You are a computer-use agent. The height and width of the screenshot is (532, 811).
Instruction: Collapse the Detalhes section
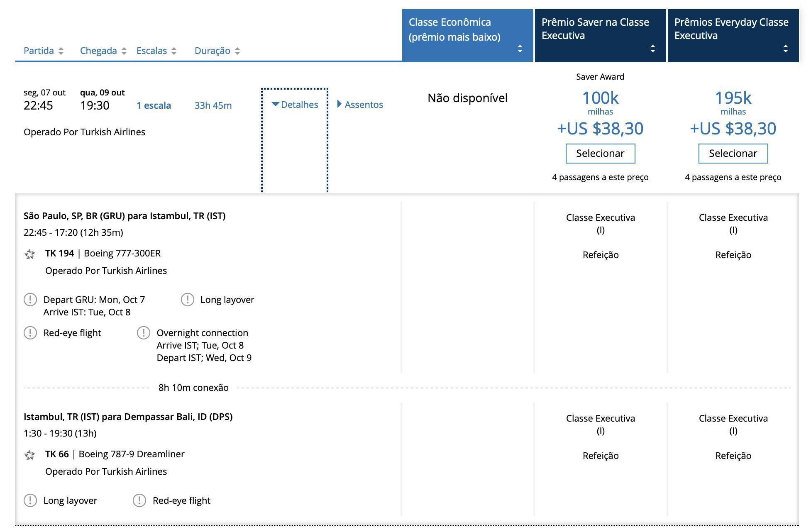[x=295, y=105]
